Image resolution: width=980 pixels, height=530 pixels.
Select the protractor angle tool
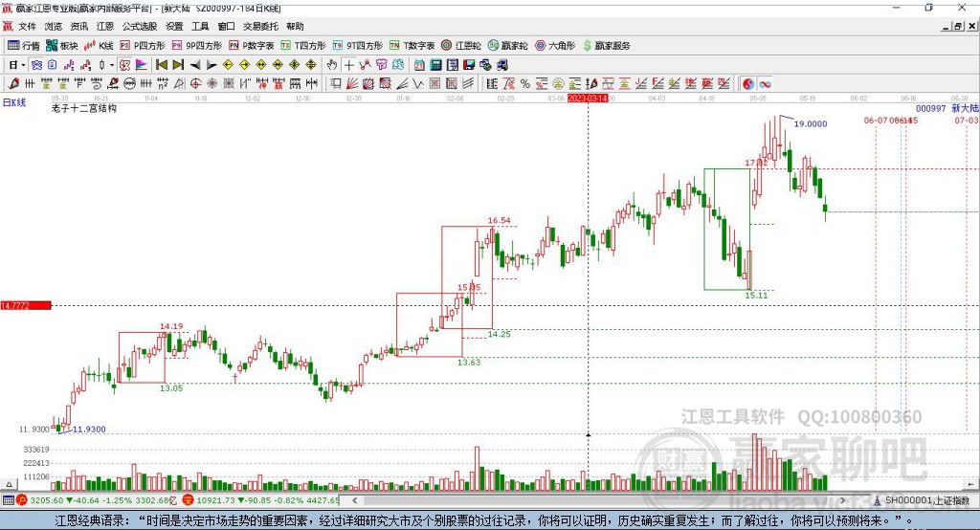[179, 83]
